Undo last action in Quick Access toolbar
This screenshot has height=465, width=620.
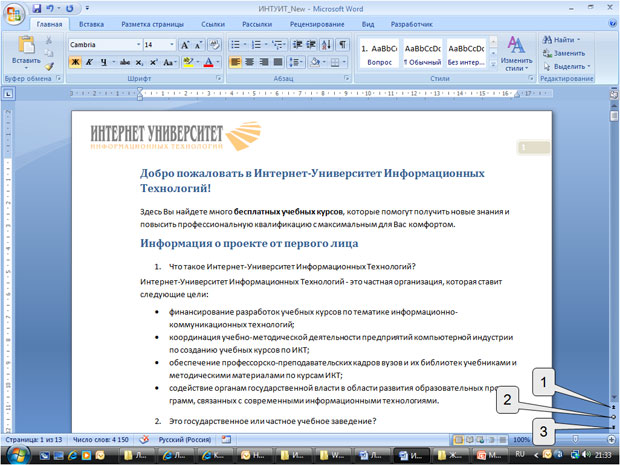[50, 8]
